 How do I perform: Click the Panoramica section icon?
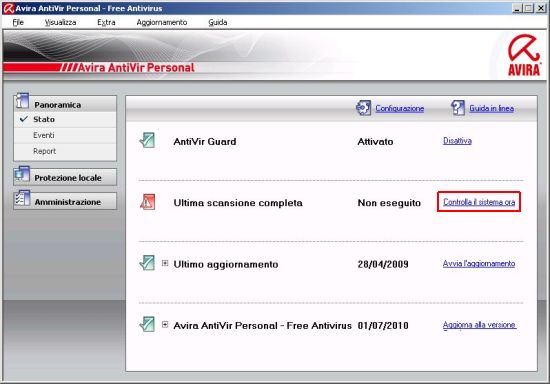[22, 101]
